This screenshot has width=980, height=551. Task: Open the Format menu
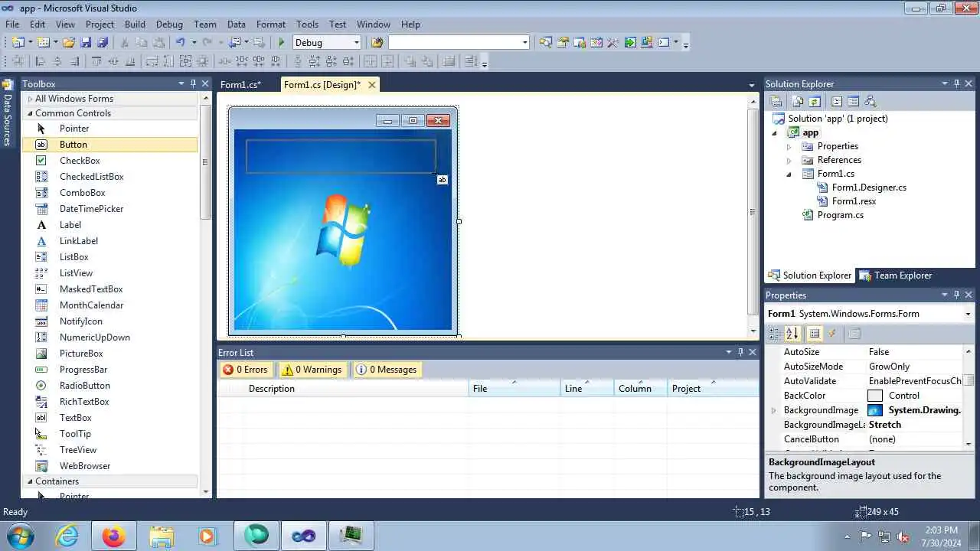271,24
